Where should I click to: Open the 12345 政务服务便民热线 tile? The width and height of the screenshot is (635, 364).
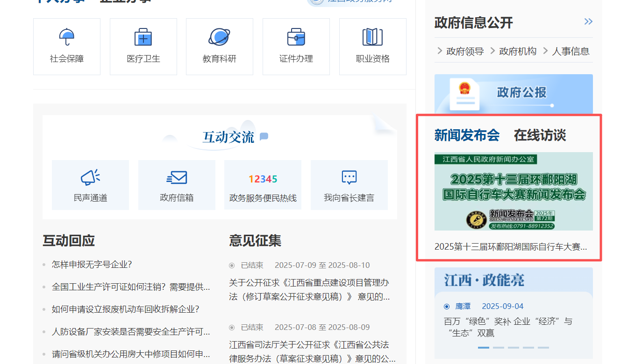coord(263,185)
